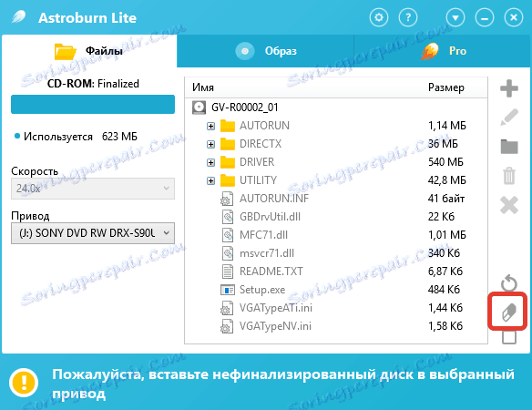The height and width of the screenshot is (410, 532).
Task: Select the VGATypeNV.ini file name
Action: tap(275, 326)
